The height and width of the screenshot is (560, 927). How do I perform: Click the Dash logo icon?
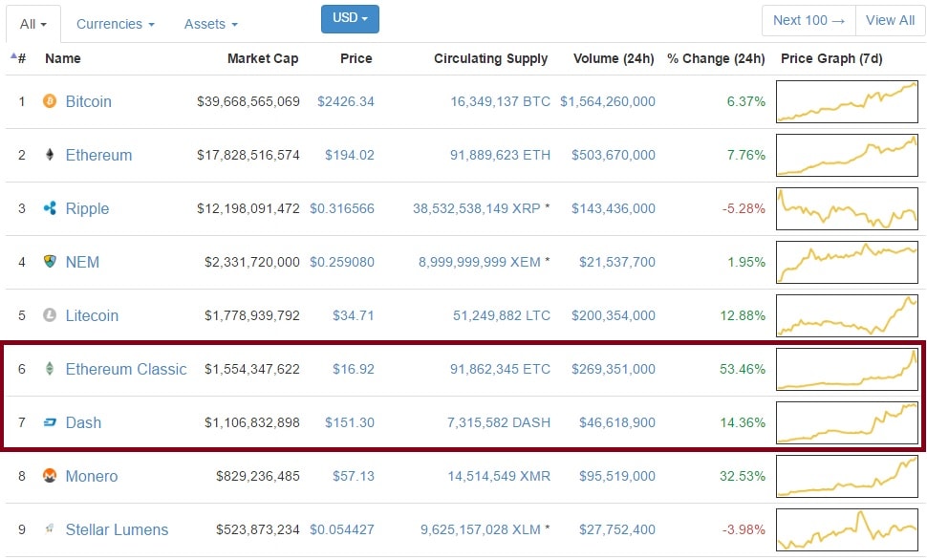coord(50,422)
